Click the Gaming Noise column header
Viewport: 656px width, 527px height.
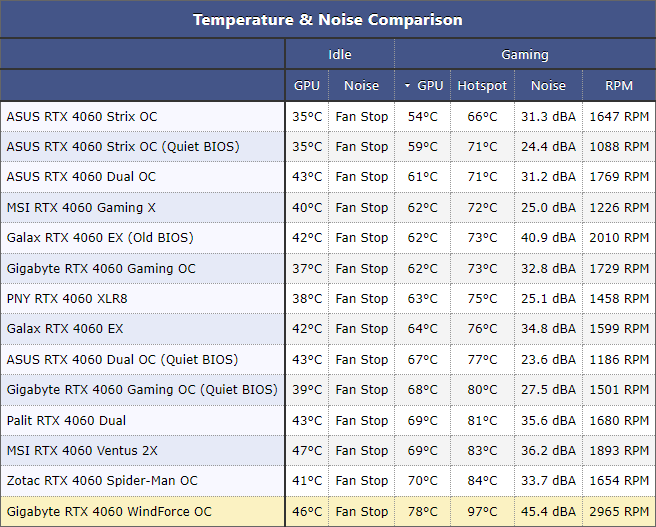point(548,86)
